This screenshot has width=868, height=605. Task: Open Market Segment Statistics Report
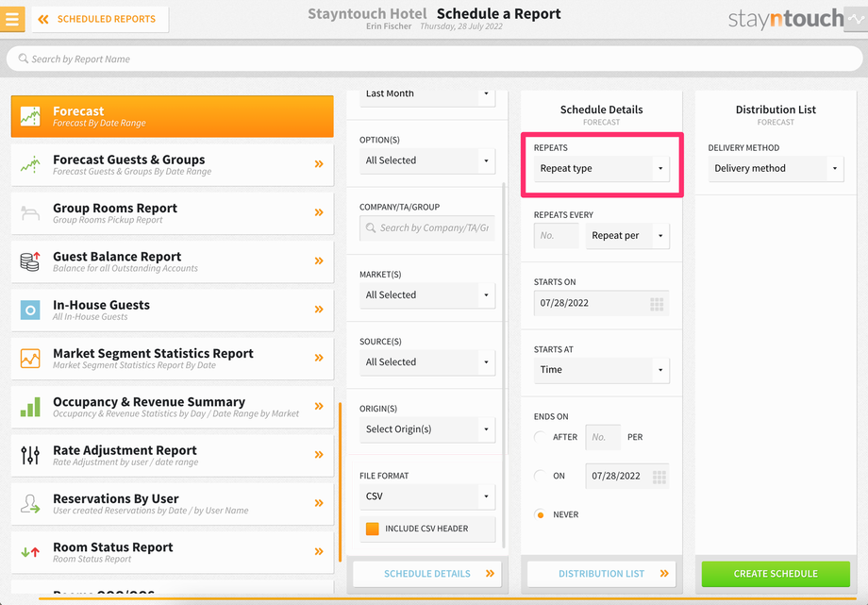coord(172,359)
